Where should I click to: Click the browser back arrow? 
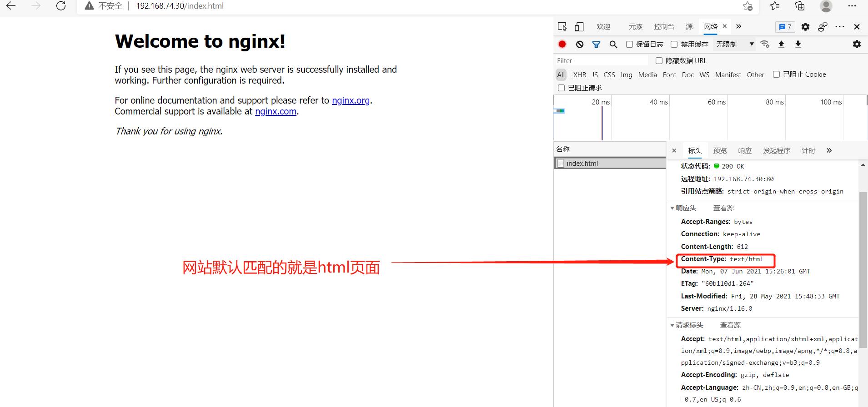pos(11,6)
